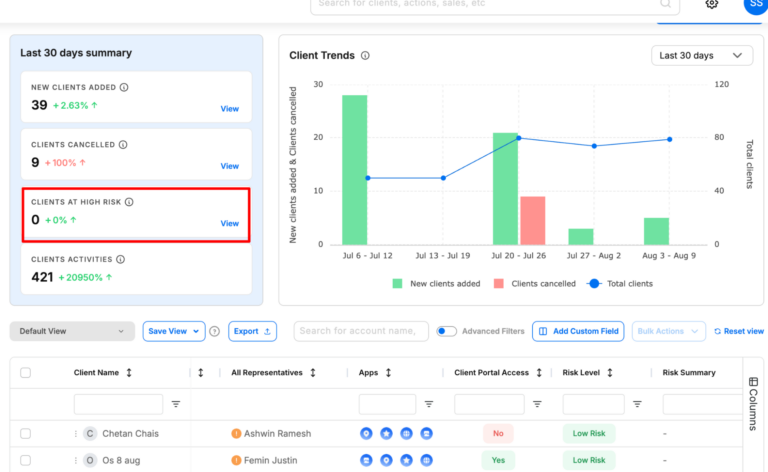Open filter options for Apps column

(x=429, y=404)
